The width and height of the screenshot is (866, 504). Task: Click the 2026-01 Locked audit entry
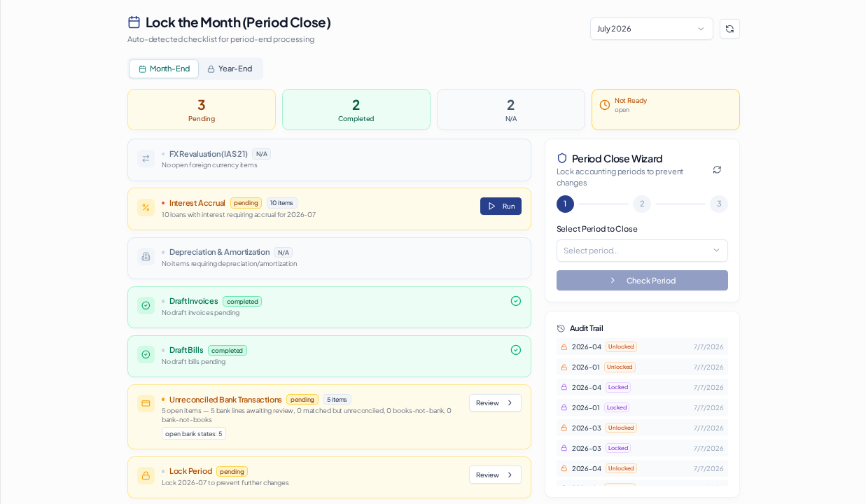coord(642,407)
